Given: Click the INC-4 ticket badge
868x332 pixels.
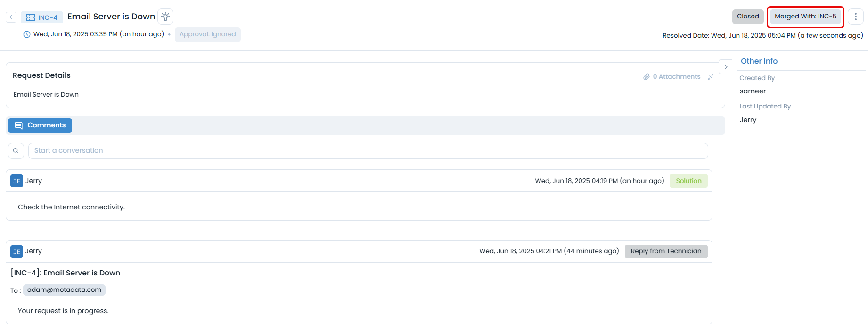Looking at the screenshot, I should pyautogui.click(x=42, y=17).
